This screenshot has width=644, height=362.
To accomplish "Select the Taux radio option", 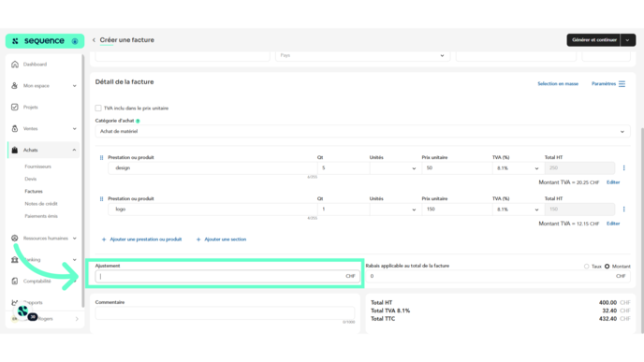I will click(x=587, y=267).
